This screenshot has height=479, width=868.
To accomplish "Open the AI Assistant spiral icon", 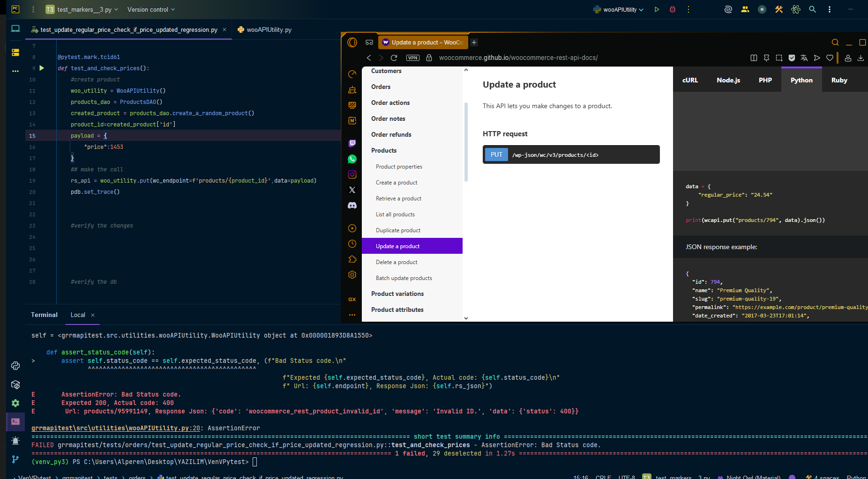I will 728,9.
